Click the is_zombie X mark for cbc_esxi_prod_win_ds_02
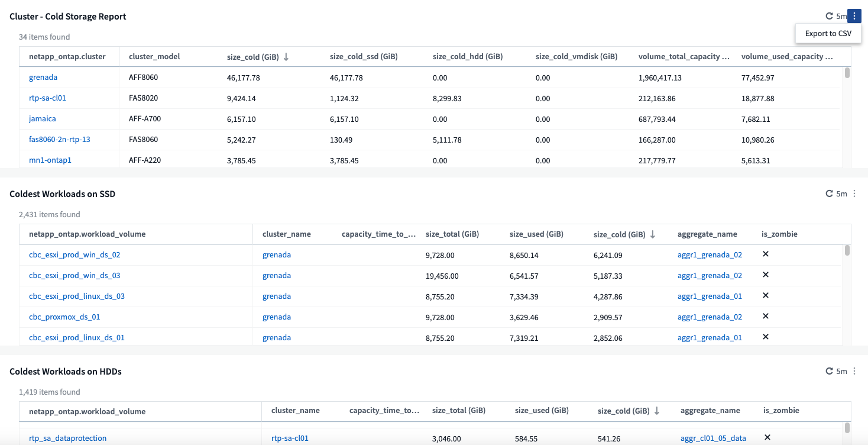The height and width of the screenshot is (445, 868). click(x=765, y=254)
